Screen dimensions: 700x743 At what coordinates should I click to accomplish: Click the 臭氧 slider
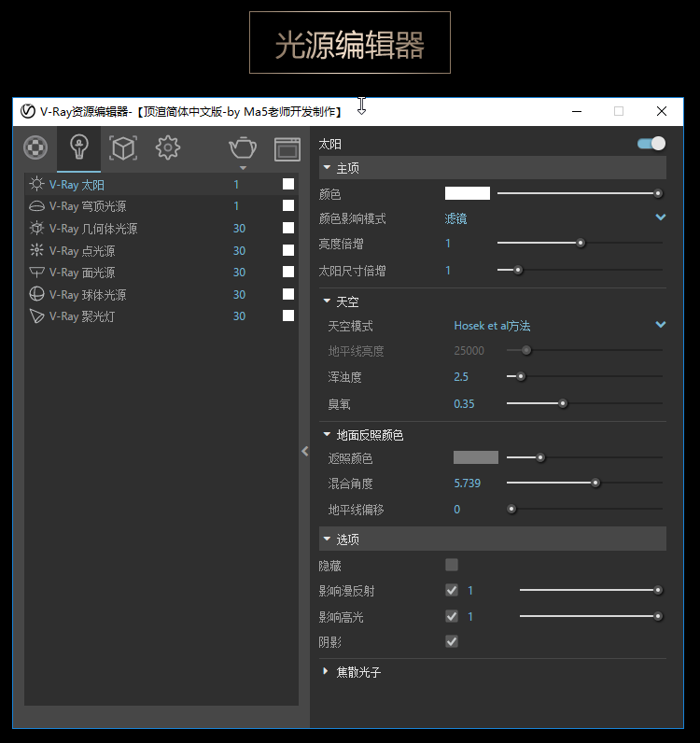point(584,404)
